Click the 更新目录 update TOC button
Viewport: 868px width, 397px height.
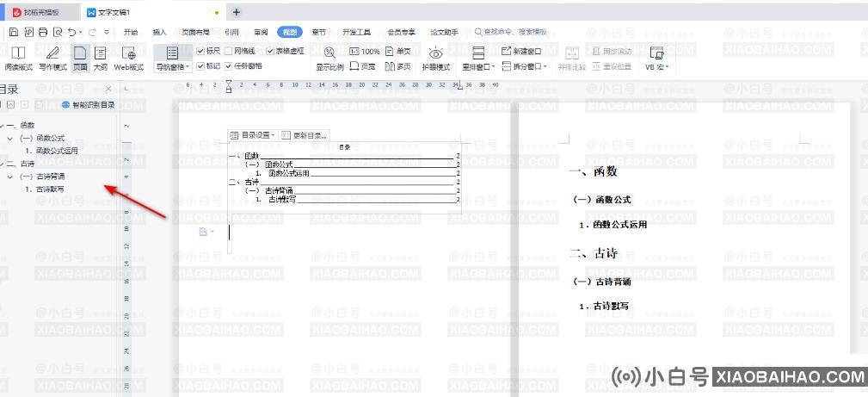(304, 135)
